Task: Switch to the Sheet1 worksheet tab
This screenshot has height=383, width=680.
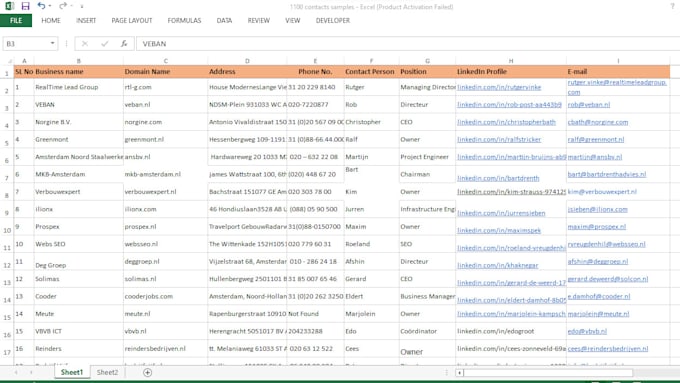Action: pyautogui.click(x=72, y=372)
